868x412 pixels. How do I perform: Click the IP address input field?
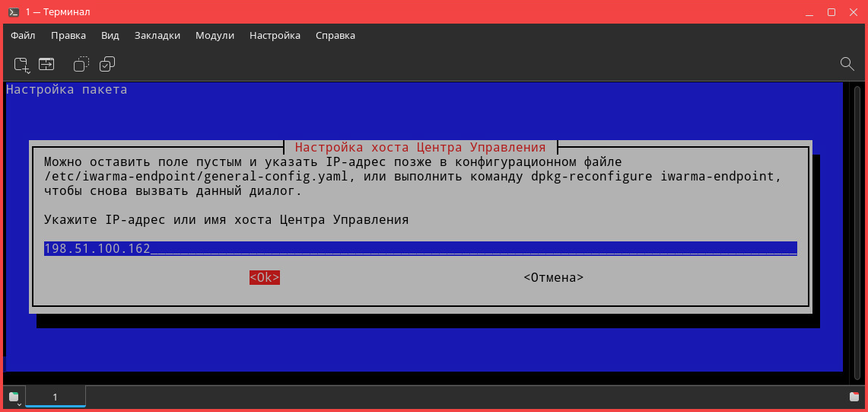(421, 248)
